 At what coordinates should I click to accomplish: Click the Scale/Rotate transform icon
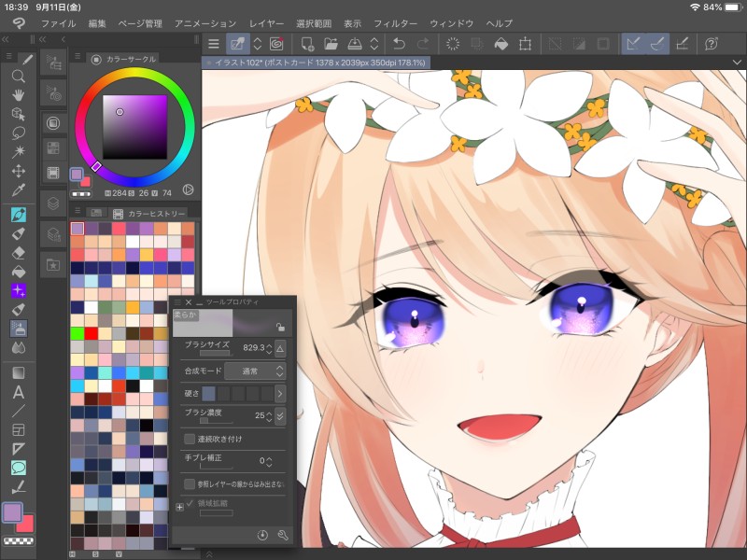tap(525, 44)
